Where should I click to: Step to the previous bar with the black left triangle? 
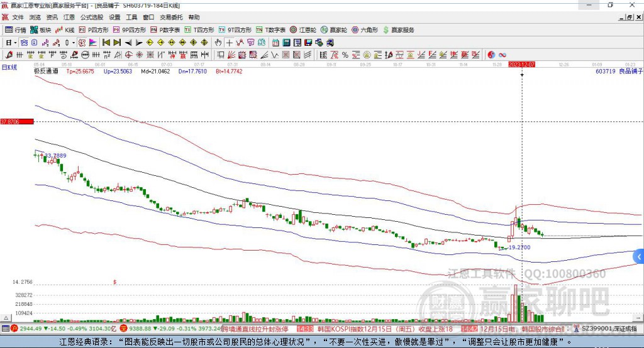pos(128,43)
